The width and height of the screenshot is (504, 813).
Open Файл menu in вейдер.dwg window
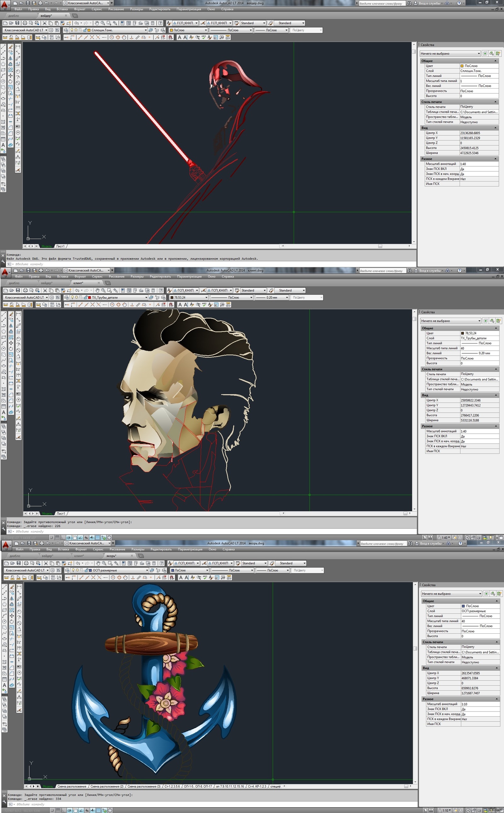pos(18,9)
